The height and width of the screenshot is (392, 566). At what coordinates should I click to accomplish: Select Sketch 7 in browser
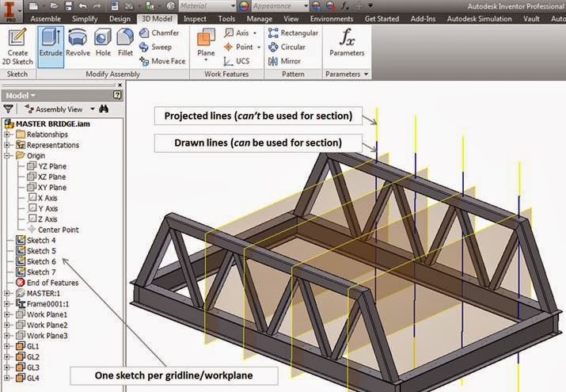(36, 272)
